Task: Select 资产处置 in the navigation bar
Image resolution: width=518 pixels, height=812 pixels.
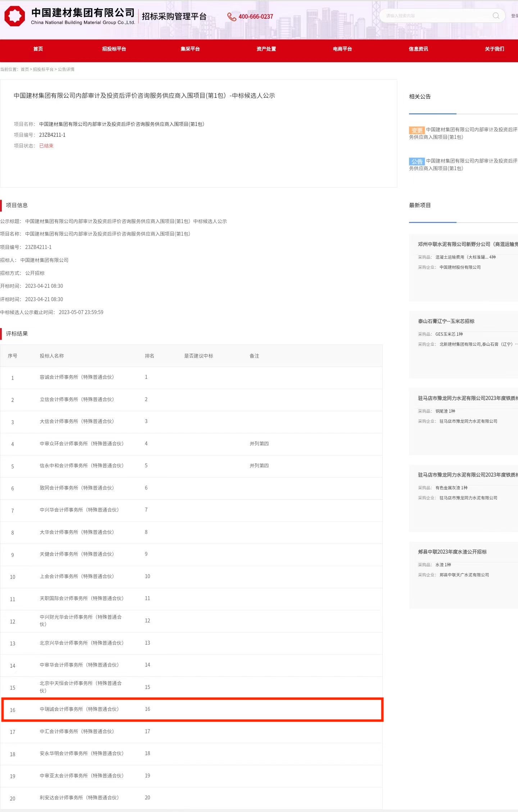Action: point(266,49)
